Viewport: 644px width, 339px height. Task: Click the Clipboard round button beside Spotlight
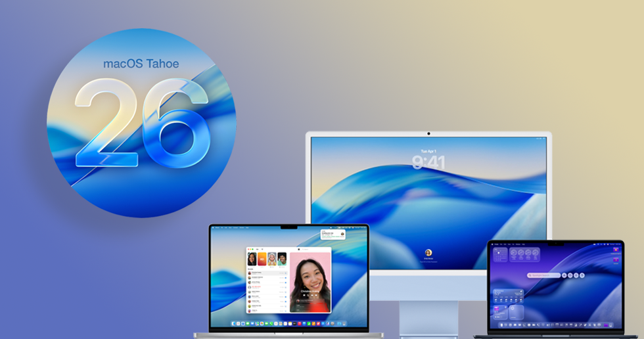coord(582,275)
